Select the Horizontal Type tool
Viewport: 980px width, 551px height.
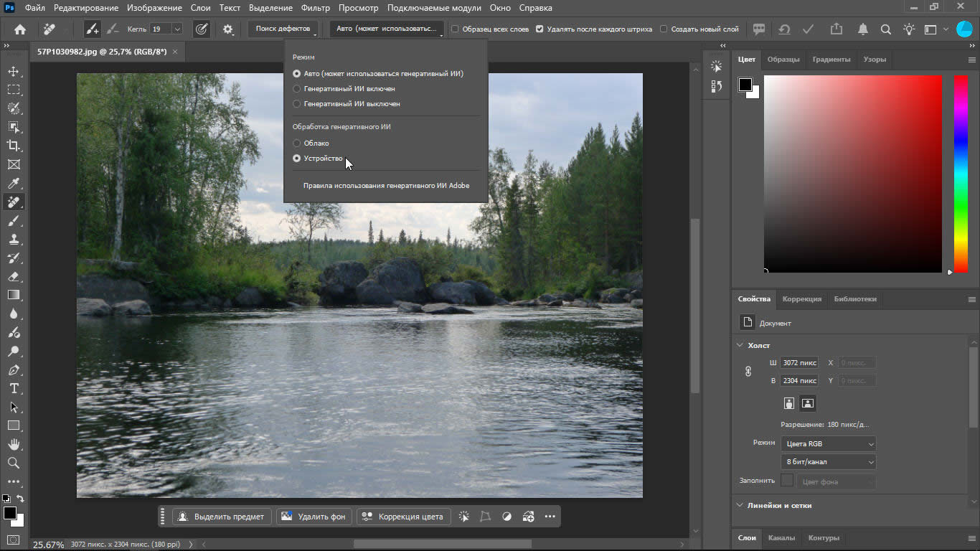click(x=14, y=388)
